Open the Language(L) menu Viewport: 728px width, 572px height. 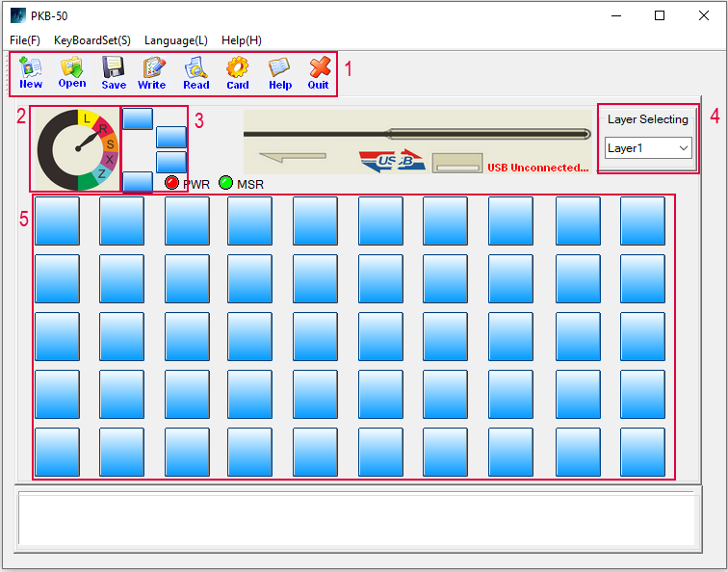176,40
